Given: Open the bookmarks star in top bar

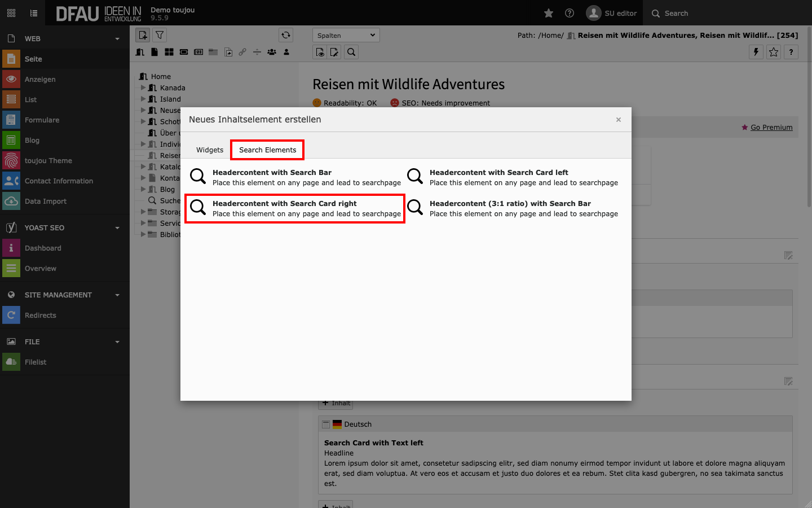Looking at the screenshot, I should coord(548,13).
